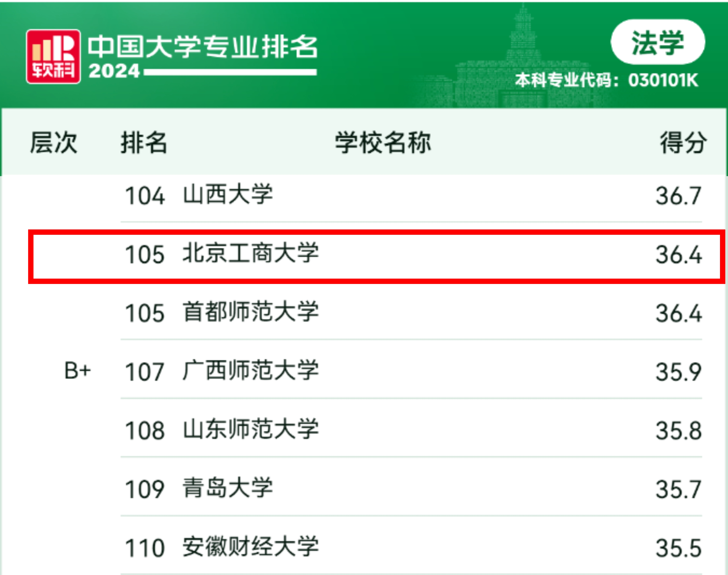Click the red 软科 logo icon
Viewport: 728px width, 575px height.
pos(53,57)
